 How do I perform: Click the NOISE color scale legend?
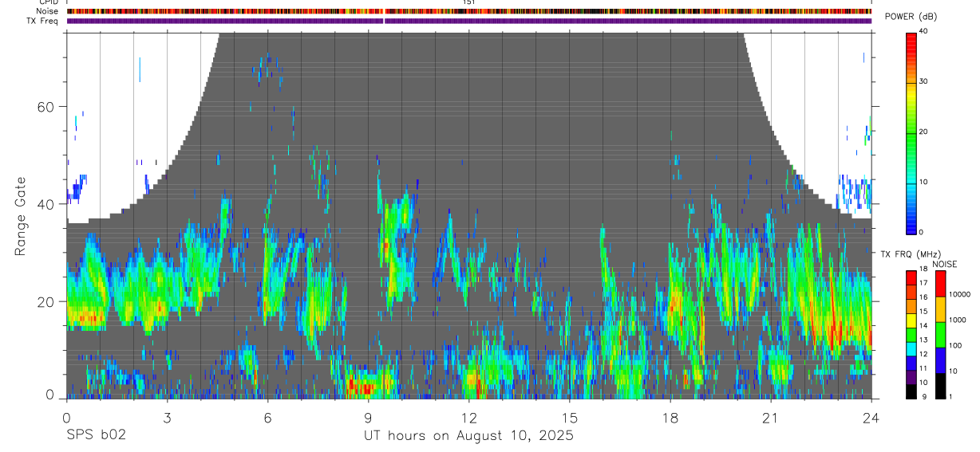point(940,334)
